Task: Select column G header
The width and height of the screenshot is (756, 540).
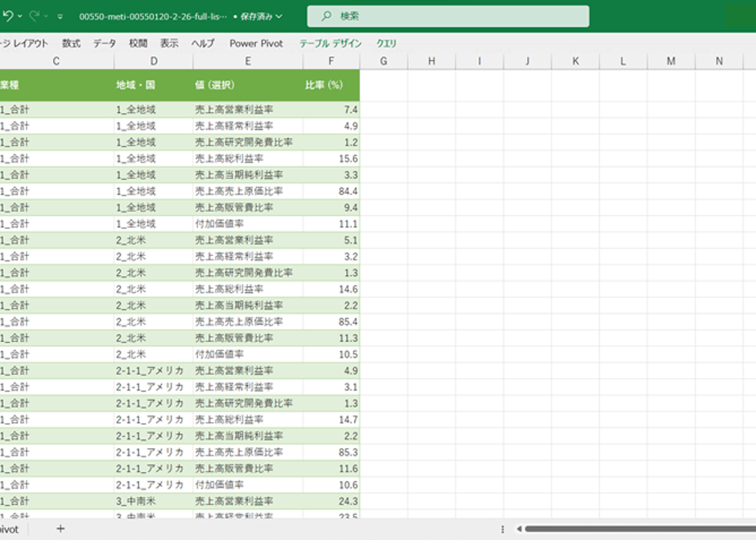Action: coord(384,61)
